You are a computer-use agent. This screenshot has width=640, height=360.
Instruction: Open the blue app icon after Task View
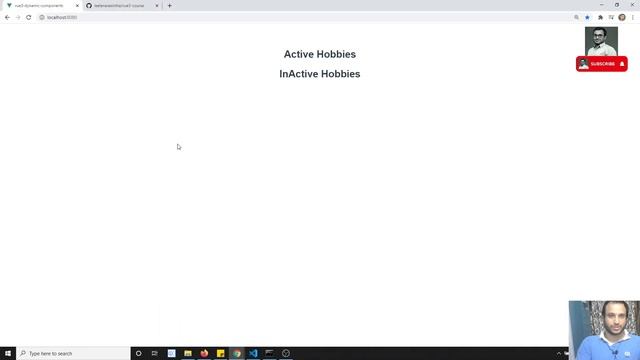[x=171, y=353]
